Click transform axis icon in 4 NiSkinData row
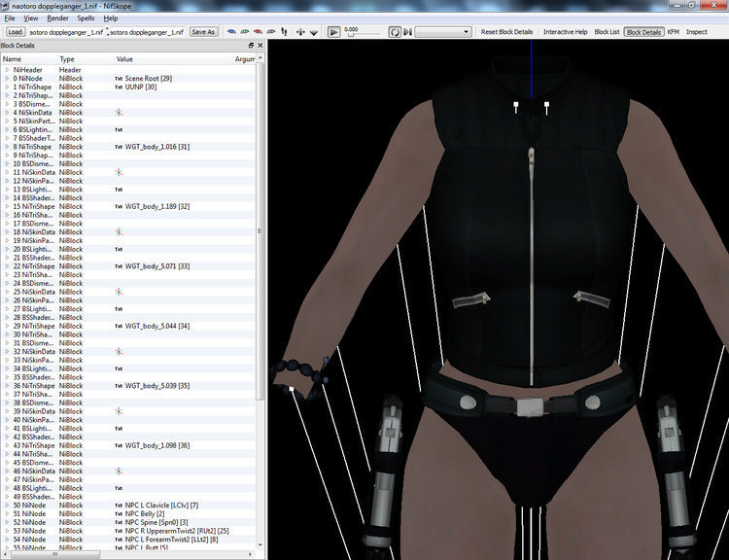This screenshot has width=729, height=560. (119, 113)
